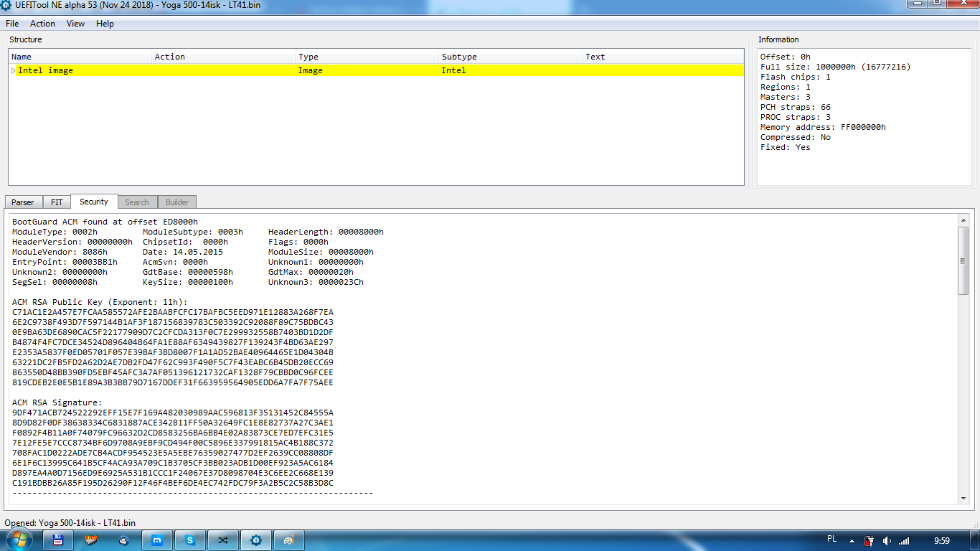Switch to the Parser tab

coord(23,202)
